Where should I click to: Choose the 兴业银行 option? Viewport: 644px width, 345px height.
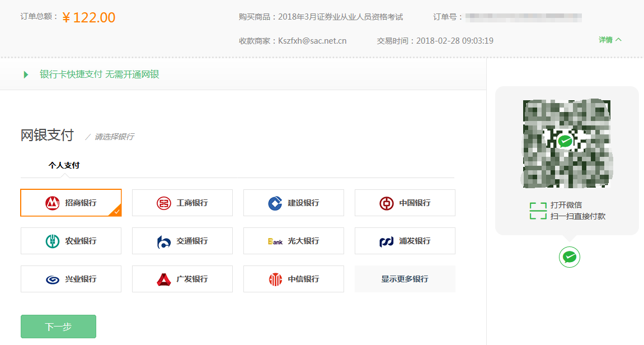(71, 279)
